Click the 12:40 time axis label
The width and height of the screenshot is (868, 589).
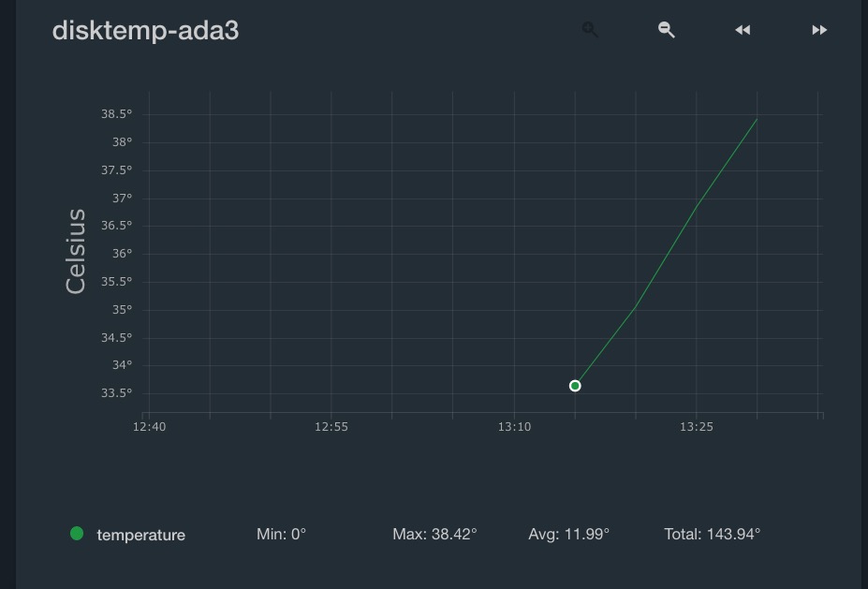tap(150, 427)
